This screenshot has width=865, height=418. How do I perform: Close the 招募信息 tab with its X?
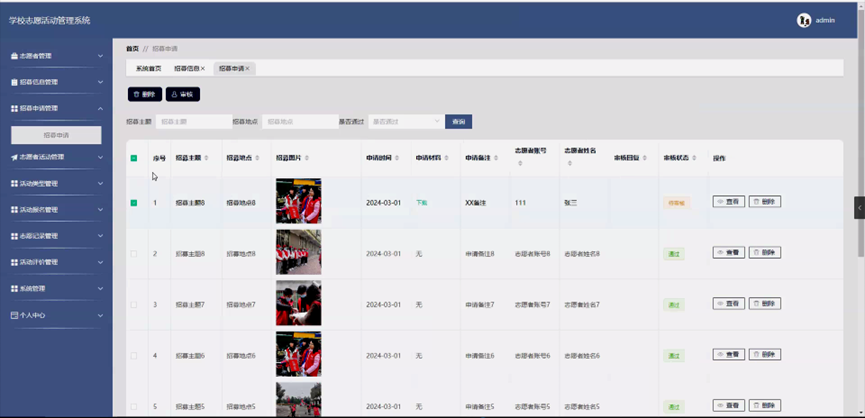click(x=203, y=69)
